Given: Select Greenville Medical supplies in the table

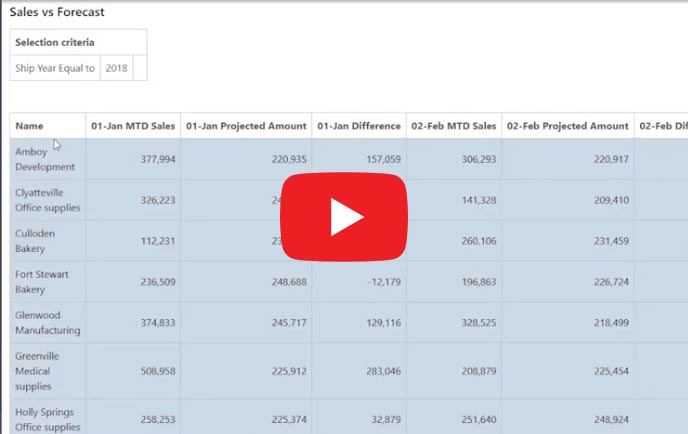Looking at the screenshot, I should [41, 370].
